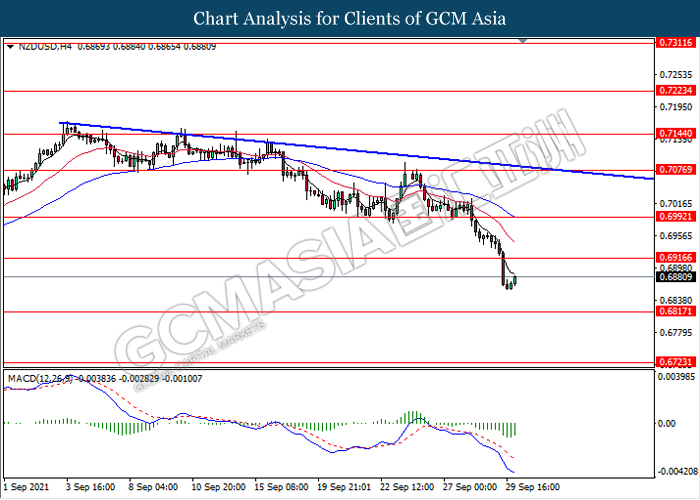Select the 22 Sep 12:00 time axis label
This screenshot has height=500, width=700.
[407, 487]
